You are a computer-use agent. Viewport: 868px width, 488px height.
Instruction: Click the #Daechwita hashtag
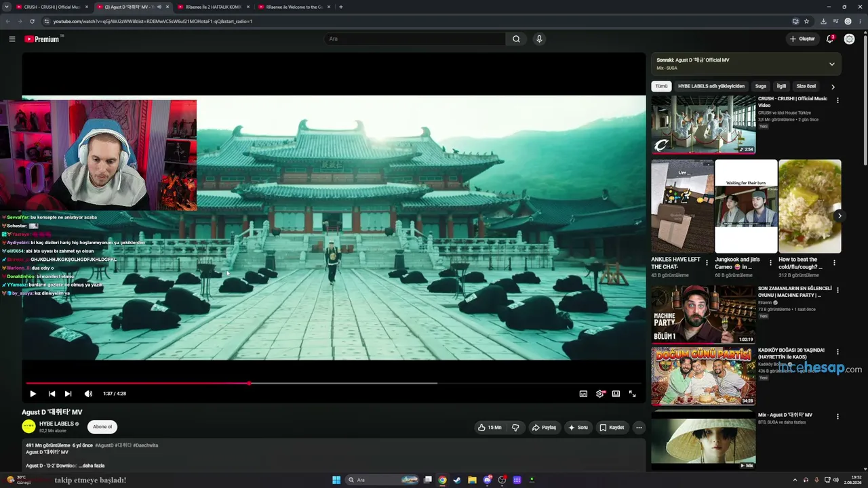tap(146, 445)
